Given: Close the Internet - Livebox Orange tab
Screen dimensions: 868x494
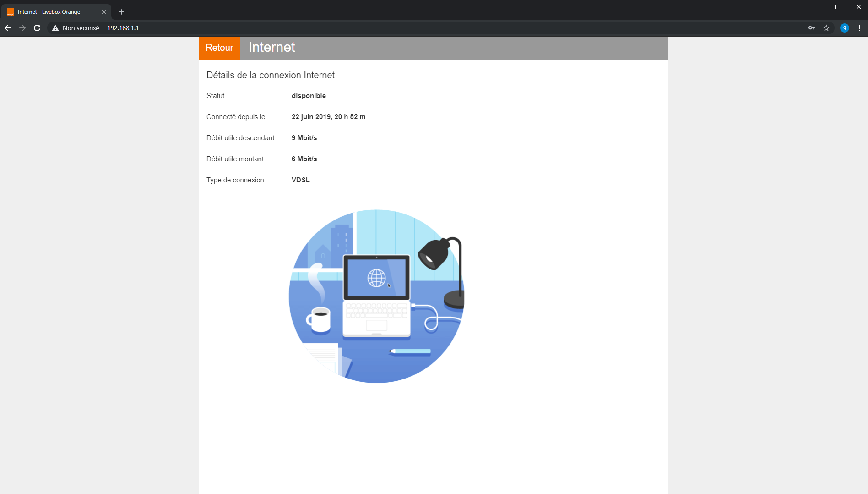Looking at the screenshot, I should (104, 12).
